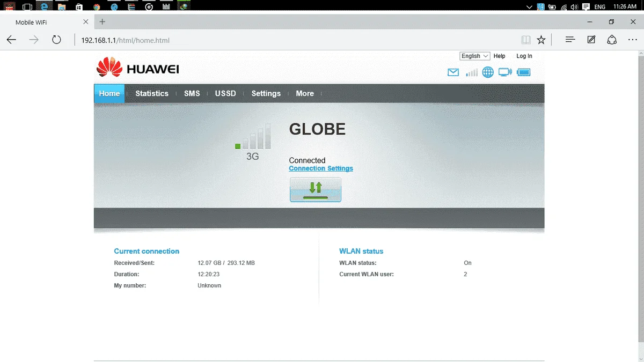Go back in the Edge browser
Screen dimensions: 644x362
click(11, 40)
